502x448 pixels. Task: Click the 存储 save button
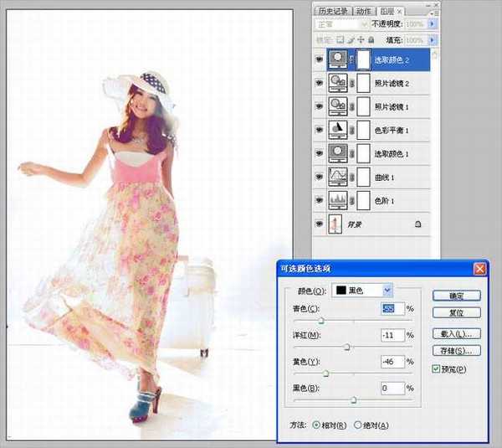[x=457, y=350]
